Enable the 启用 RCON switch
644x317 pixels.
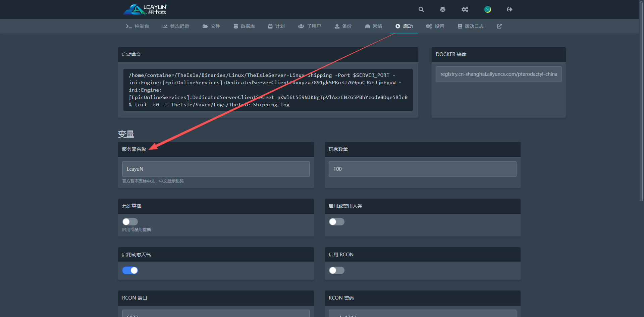click(337, 270)
